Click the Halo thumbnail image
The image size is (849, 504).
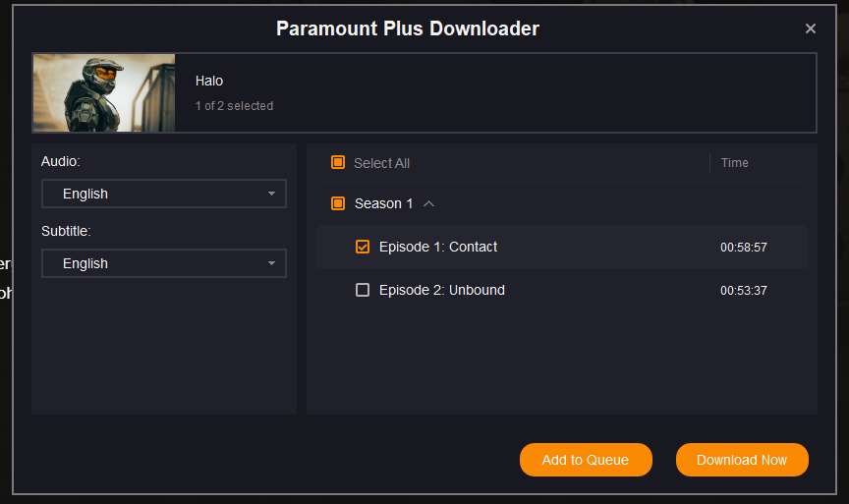104,92
